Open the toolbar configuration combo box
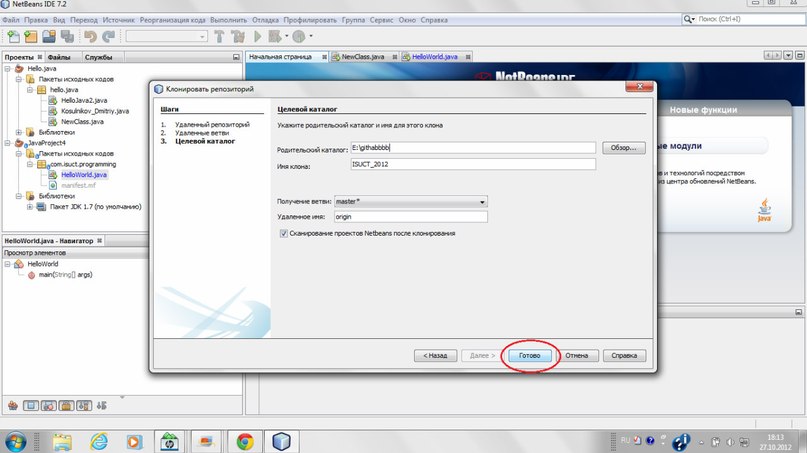807x453 pixels. pos(166,37)
